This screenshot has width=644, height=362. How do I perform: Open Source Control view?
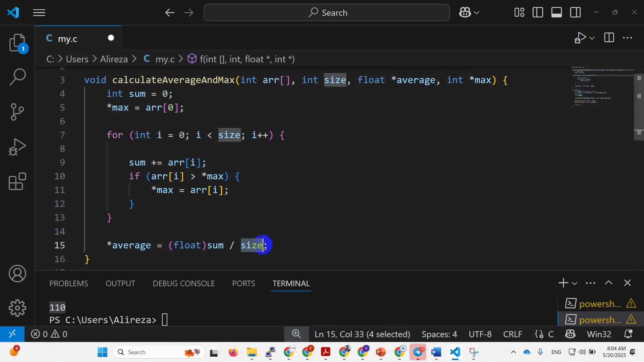[x=17, y=112]
